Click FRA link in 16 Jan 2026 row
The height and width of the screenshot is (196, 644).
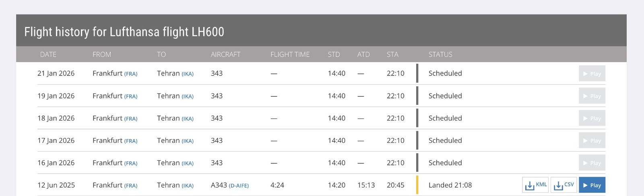pyautogui.click(x=131, y=163)
